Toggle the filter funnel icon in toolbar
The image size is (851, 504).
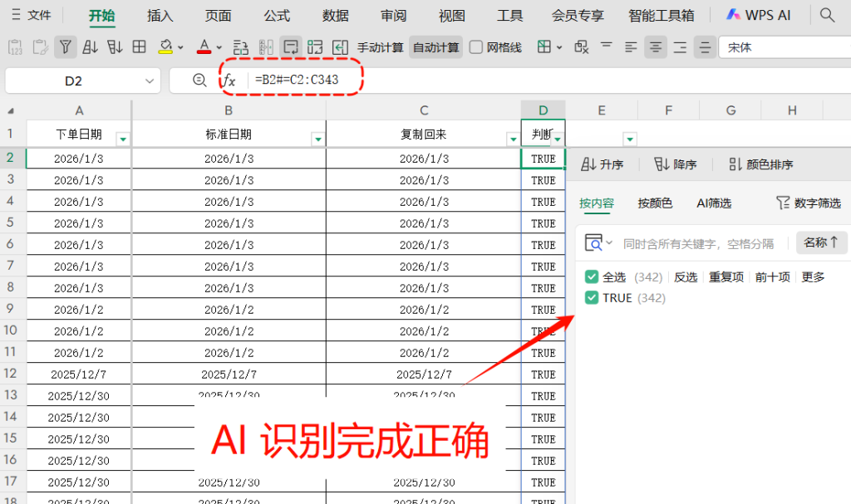tap(65, 47)
